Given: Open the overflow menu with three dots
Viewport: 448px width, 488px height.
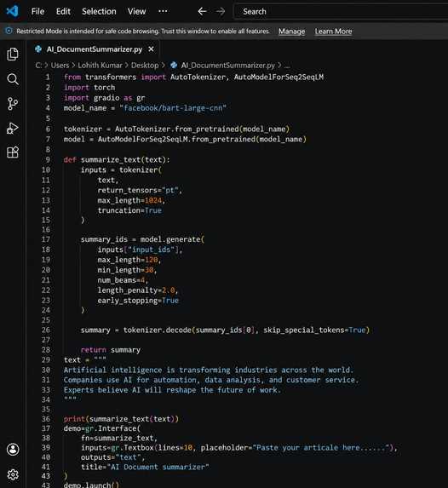Looking at the screenshot, I should [163, 11].
